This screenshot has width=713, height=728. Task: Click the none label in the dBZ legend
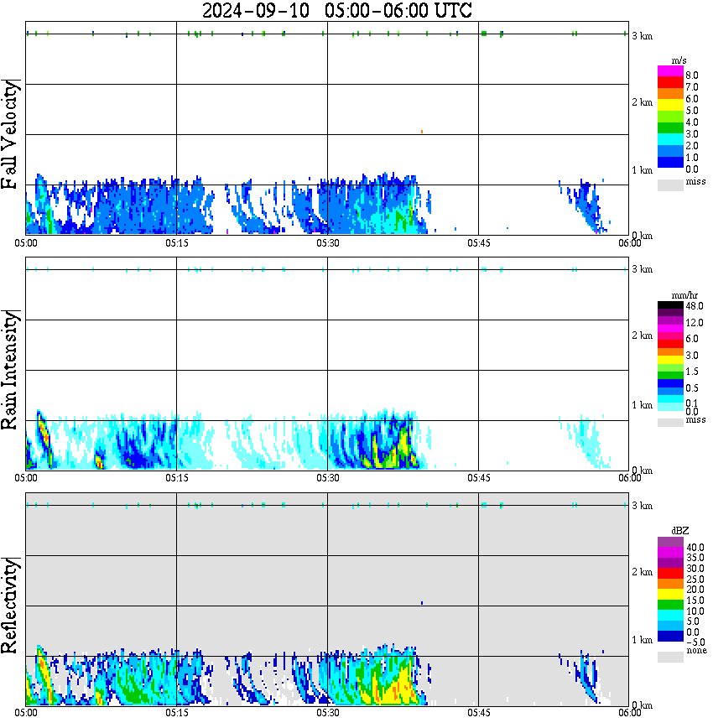697,650
